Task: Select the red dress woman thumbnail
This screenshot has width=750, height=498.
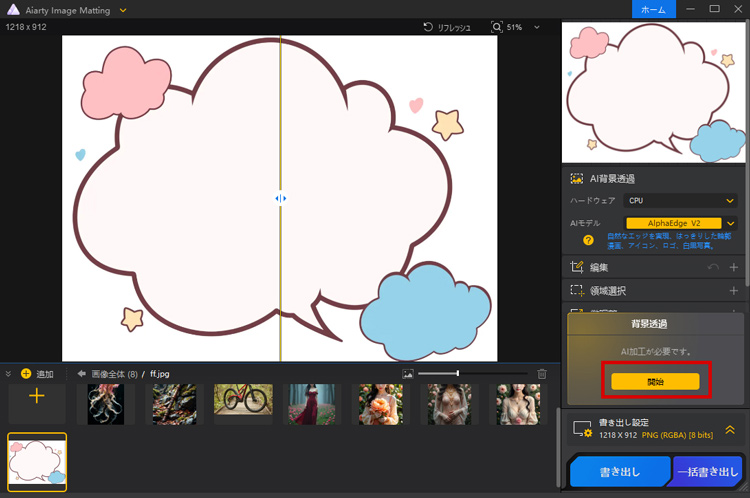Action: click(x=312, y=404)
